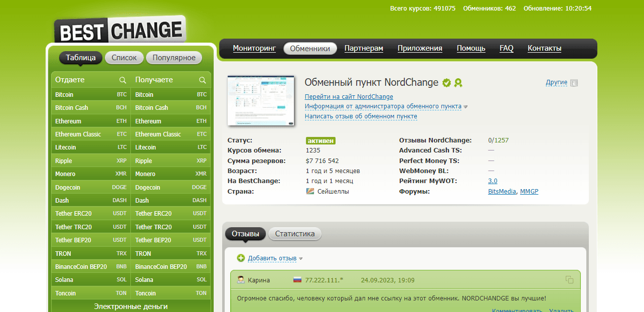
Task: Expand the Добавить отзыв dropdown
Action: click(x=272, y=258)
